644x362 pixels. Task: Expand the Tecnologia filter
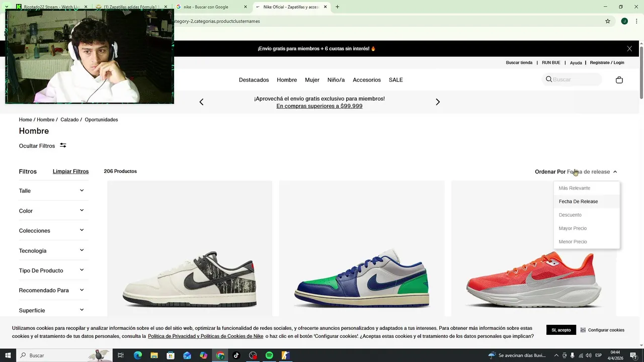click(x=53, y=250)
